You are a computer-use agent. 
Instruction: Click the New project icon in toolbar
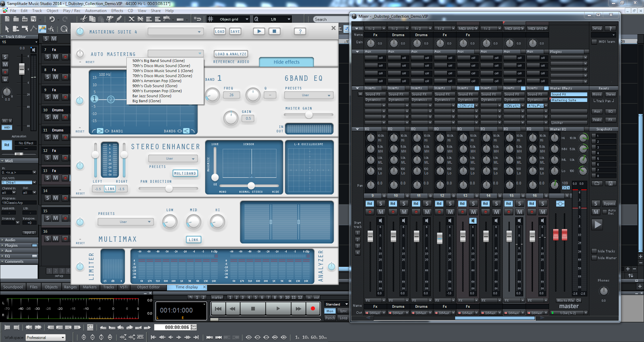[x=7, y=19]
